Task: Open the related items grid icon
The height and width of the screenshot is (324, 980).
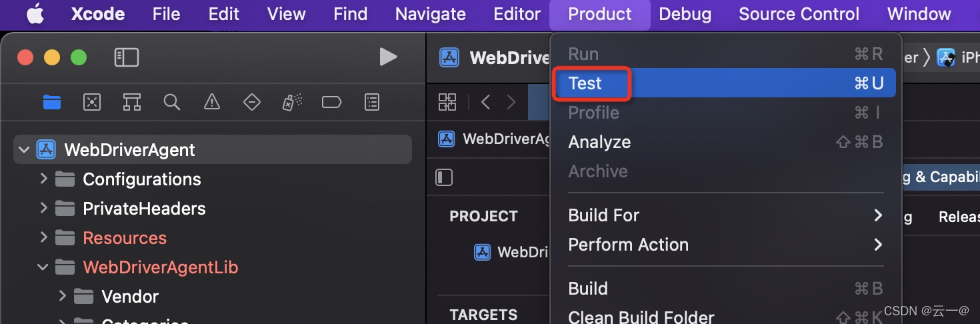Action: pos(447,102)
